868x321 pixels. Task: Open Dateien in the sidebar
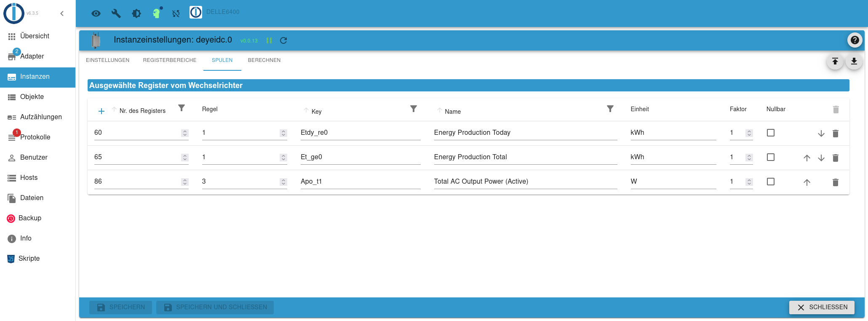pyautogui.click(x=38, y=198)
